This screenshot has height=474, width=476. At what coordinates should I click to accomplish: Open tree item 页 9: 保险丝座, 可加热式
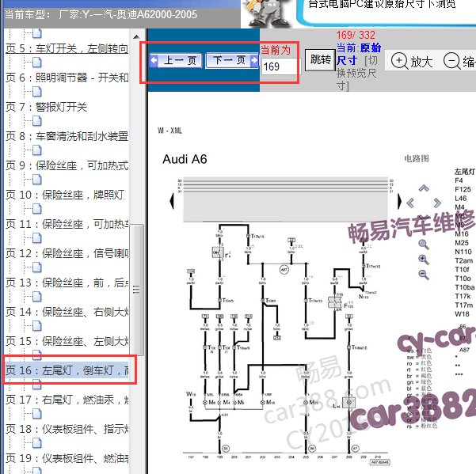67,165
